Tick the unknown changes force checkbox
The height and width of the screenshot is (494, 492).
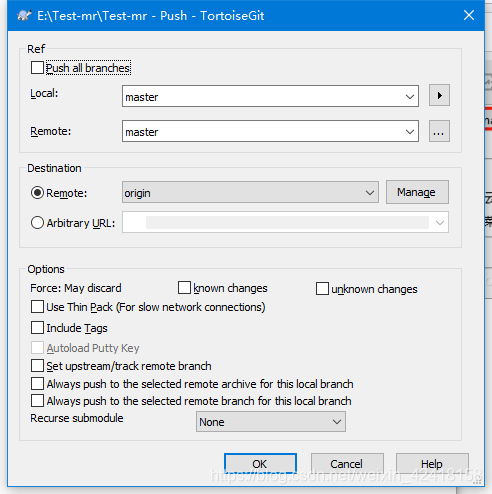point(322,289)
